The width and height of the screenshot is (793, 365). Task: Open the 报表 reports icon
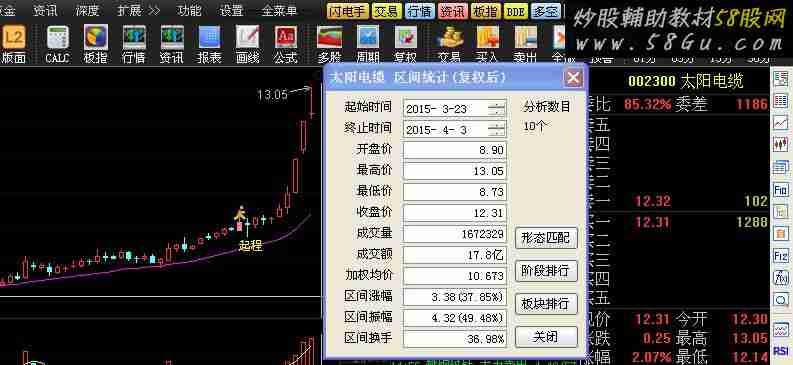tap(209, 44)
